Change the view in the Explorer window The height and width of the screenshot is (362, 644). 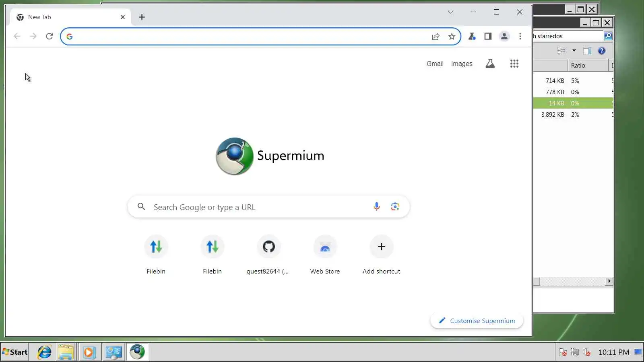click(561, 51)
